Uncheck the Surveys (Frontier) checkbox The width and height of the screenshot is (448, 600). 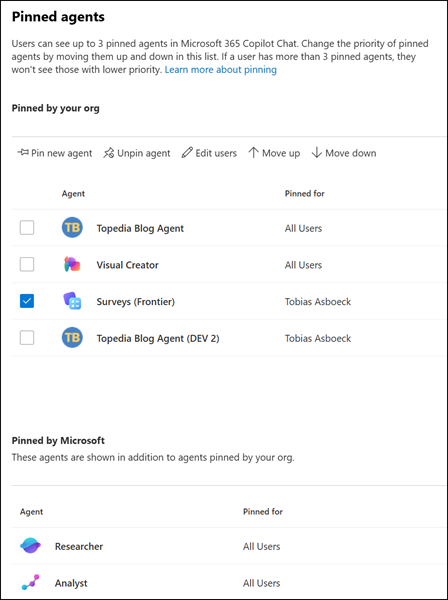(27, 301)
